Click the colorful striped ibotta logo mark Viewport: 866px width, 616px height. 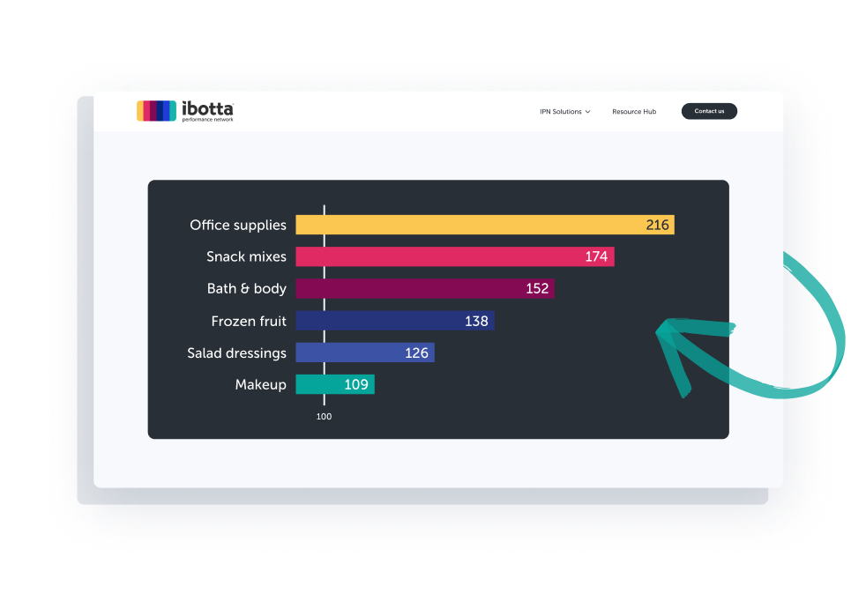point(156,111)
